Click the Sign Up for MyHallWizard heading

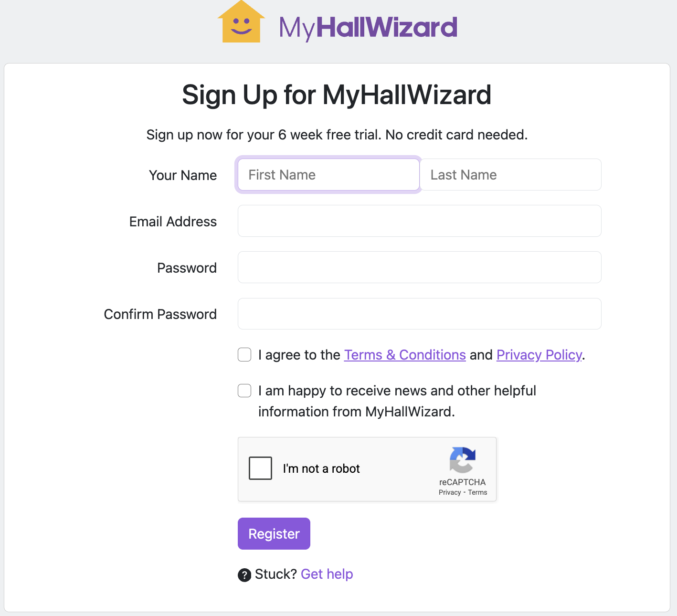tap(337, 95)
